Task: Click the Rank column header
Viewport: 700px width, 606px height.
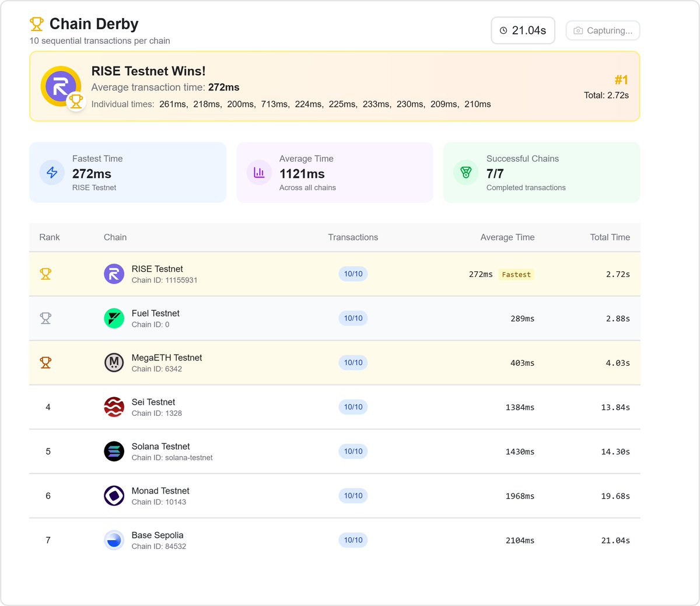Action: coord(50,237)
